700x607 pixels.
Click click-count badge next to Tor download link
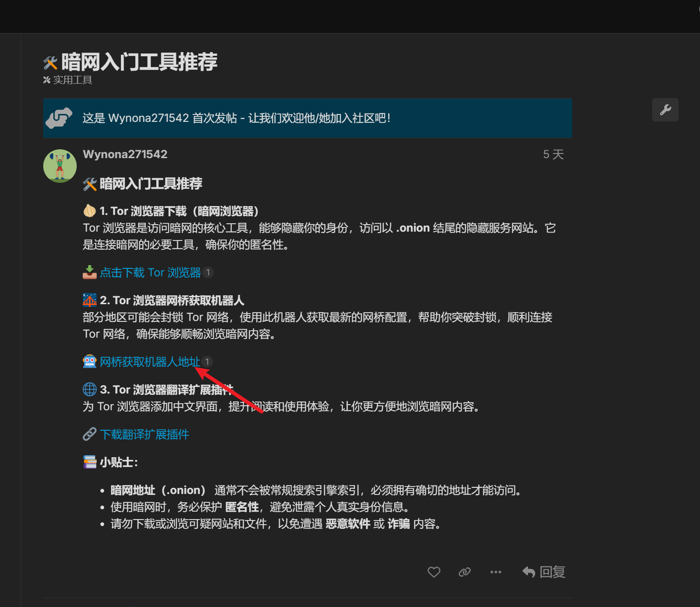coord(208,273)
